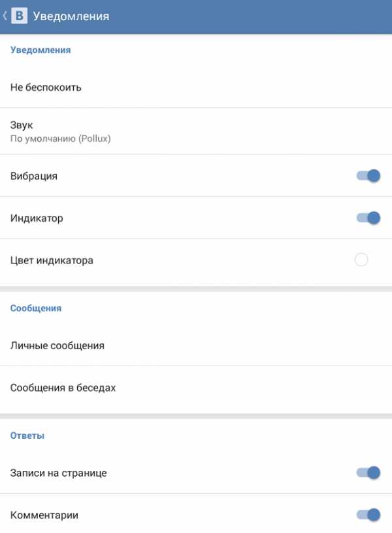Click the Ответы section header

(x=27, y=435)
